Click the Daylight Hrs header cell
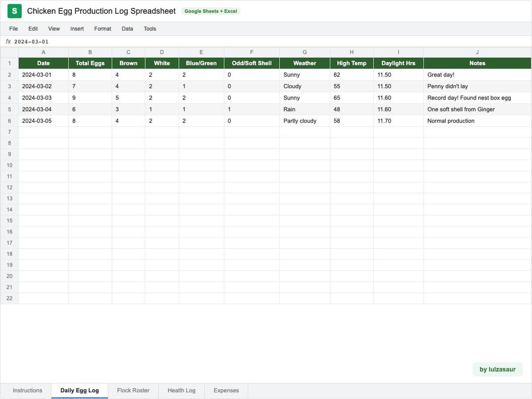 399,63
